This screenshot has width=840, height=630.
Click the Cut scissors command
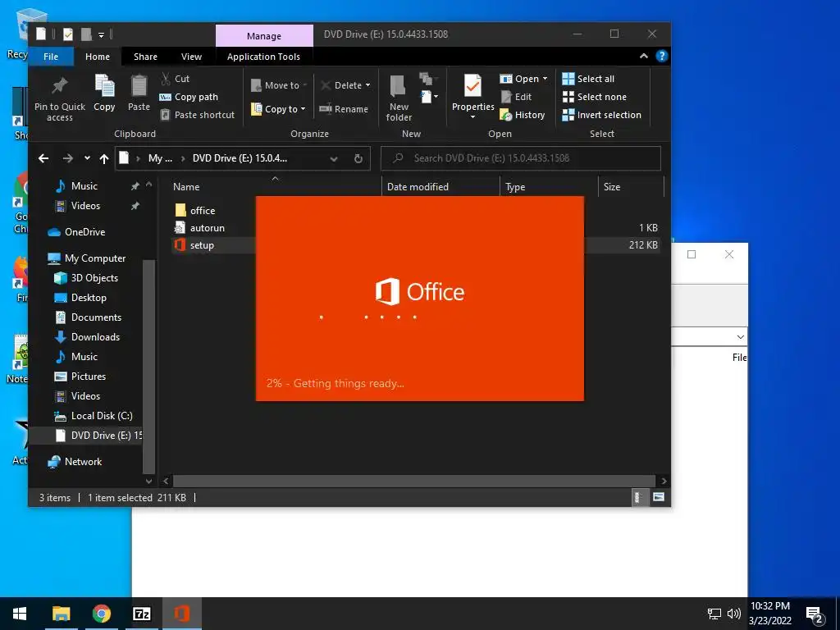click(x=176, y=79)
